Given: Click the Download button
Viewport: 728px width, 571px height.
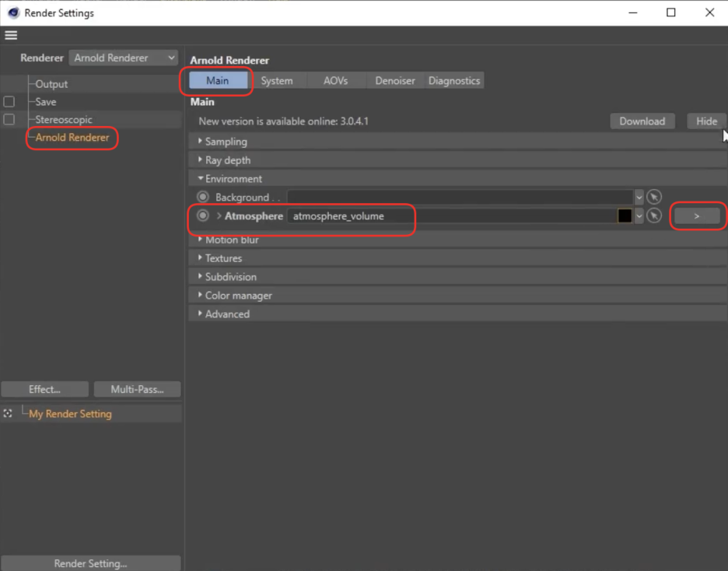Looking at the screenshot, I should coord(642,121).
